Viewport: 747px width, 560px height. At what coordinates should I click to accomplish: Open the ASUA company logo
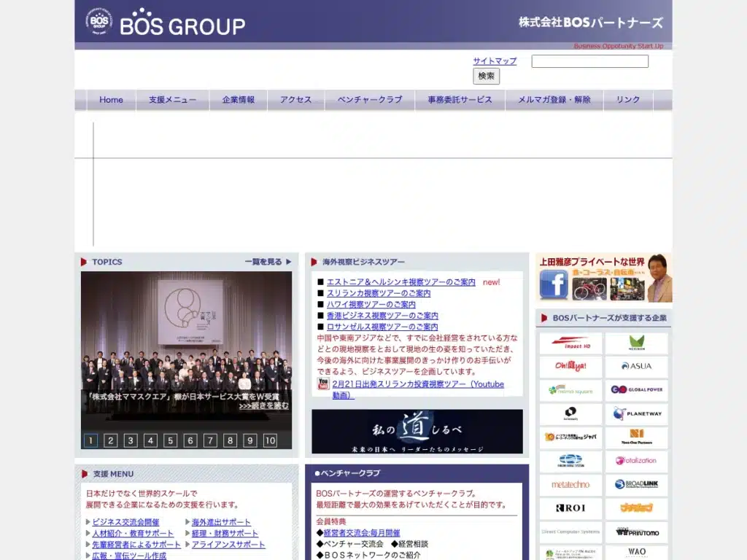pyautogui.click(x=636, y=366)
